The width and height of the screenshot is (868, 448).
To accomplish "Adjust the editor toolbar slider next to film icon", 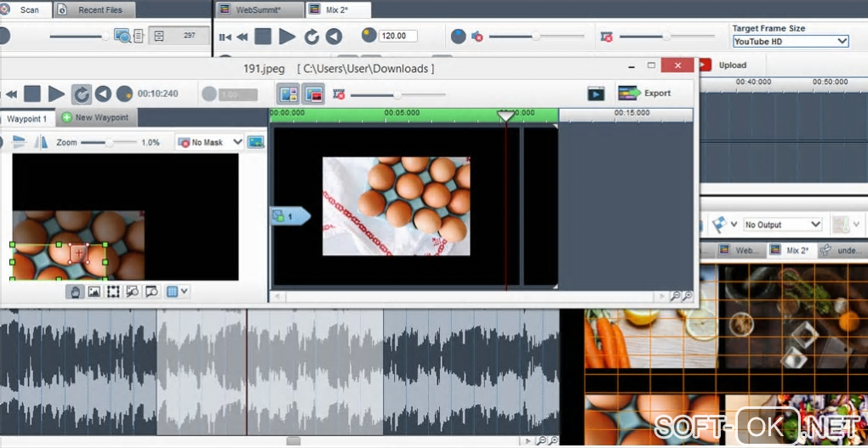I will [x=398, y=95].
